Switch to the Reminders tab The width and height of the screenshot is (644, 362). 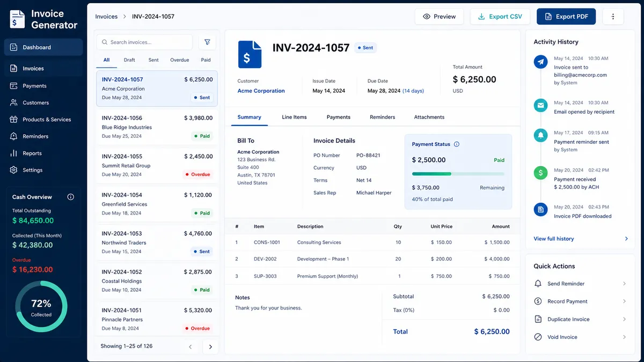click(383, 117)
